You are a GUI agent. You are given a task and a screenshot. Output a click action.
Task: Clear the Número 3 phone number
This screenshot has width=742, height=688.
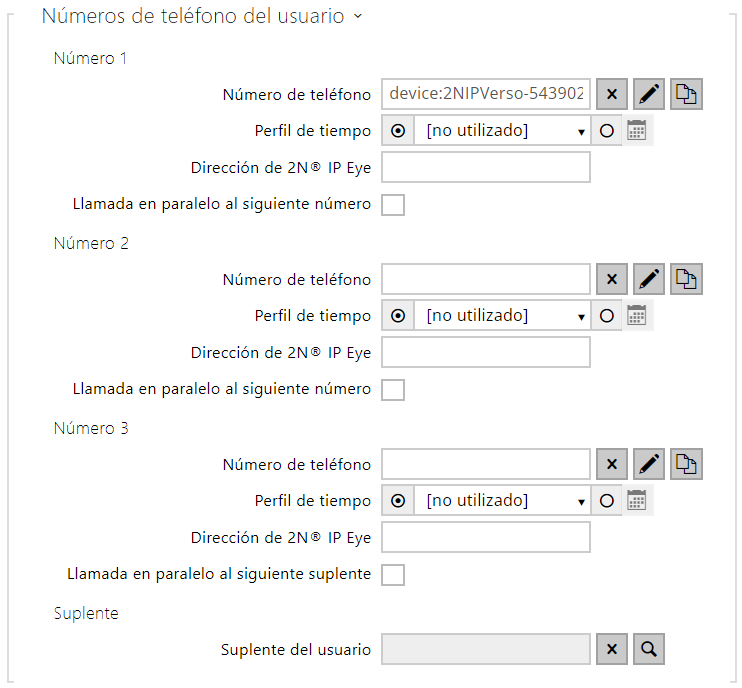point(612,465)
